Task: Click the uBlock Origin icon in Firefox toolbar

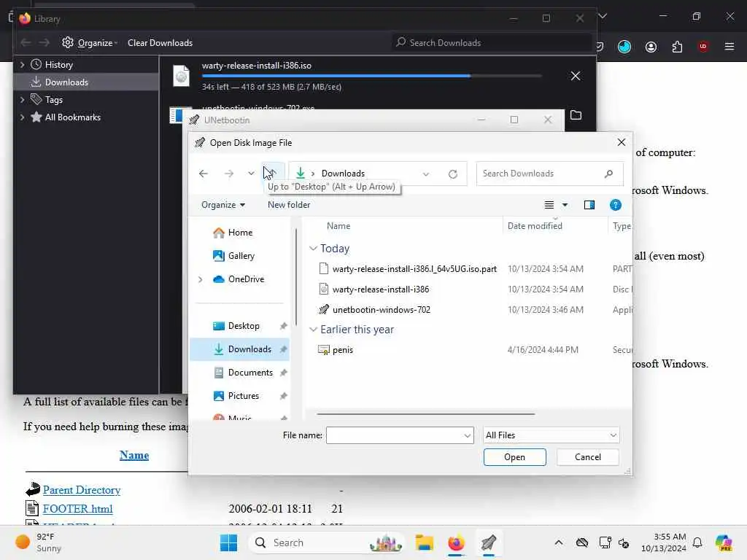Action: click(x=703, y=47)
